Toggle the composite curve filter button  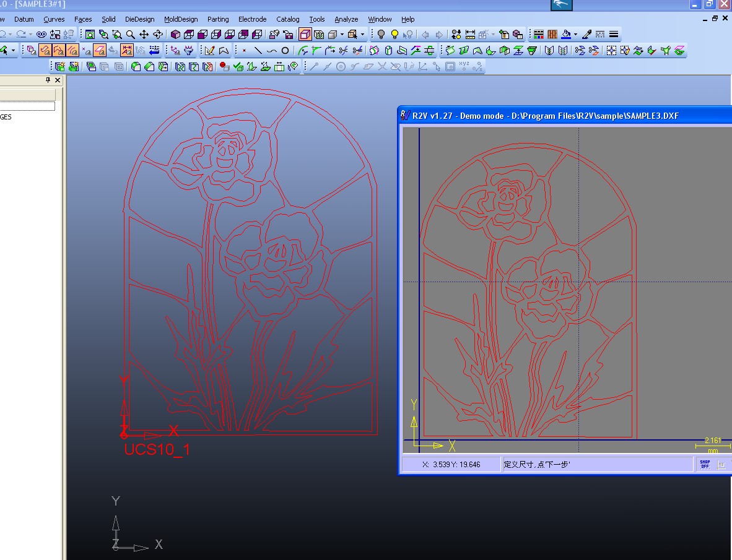pyautogui.click(x=59, y=50)
